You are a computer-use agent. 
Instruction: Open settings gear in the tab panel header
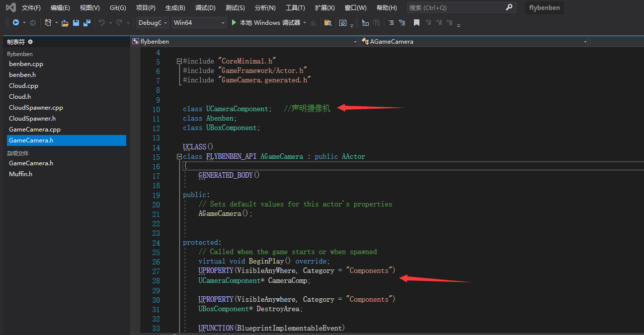point(30,42)
